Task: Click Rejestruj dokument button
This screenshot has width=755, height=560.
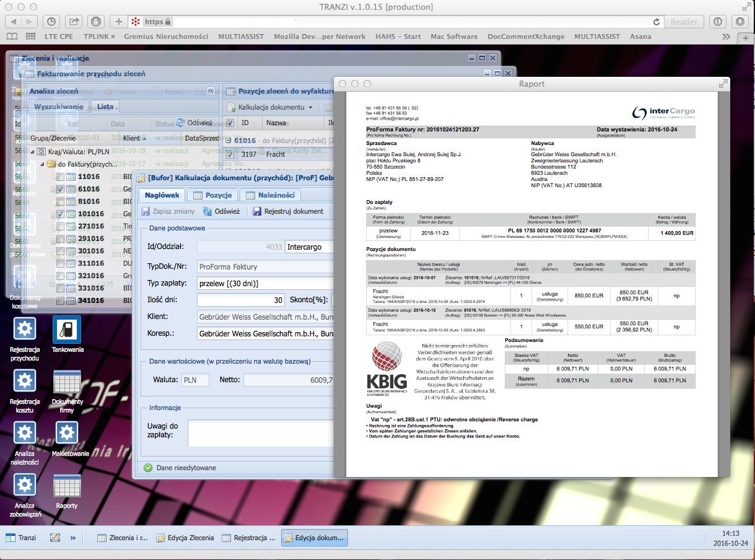Action: 288,211
